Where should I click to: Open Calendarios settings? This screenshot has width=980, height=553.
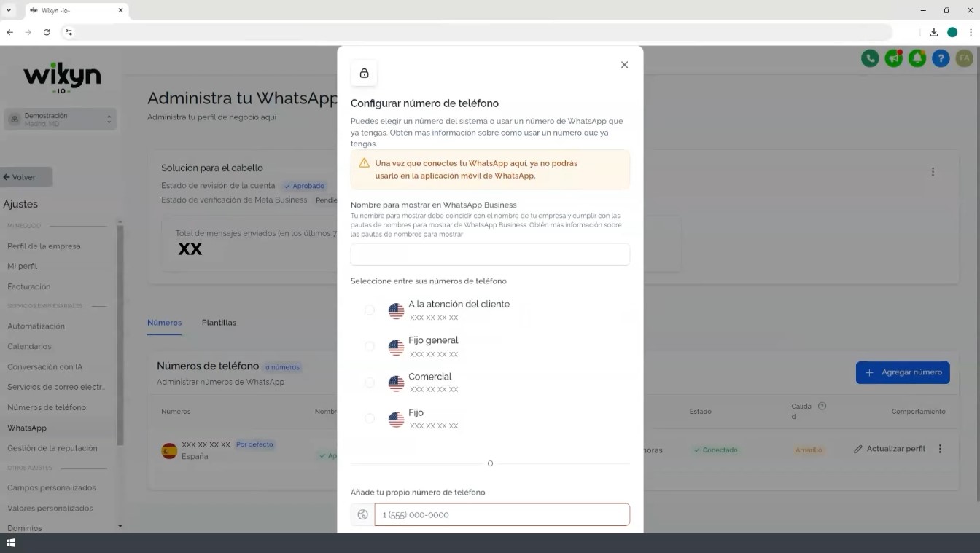(x=29, y=347)
